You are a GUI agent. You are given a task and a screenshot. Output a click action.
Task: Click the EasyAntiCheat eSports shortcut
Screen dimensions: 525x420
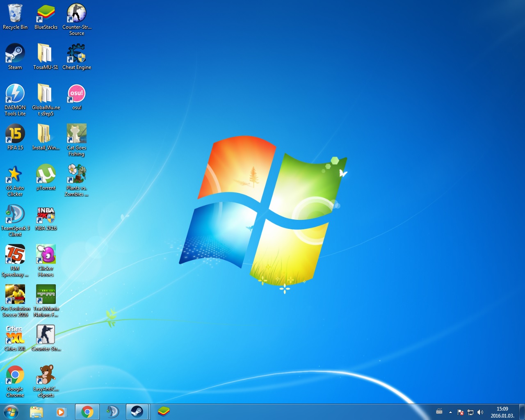coord(46,382)
